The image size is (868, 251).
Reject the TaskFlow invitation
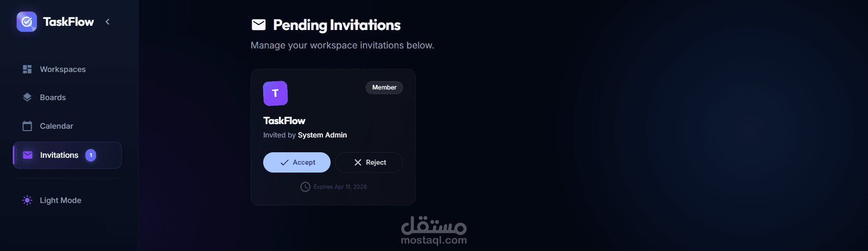click(369, 162)
